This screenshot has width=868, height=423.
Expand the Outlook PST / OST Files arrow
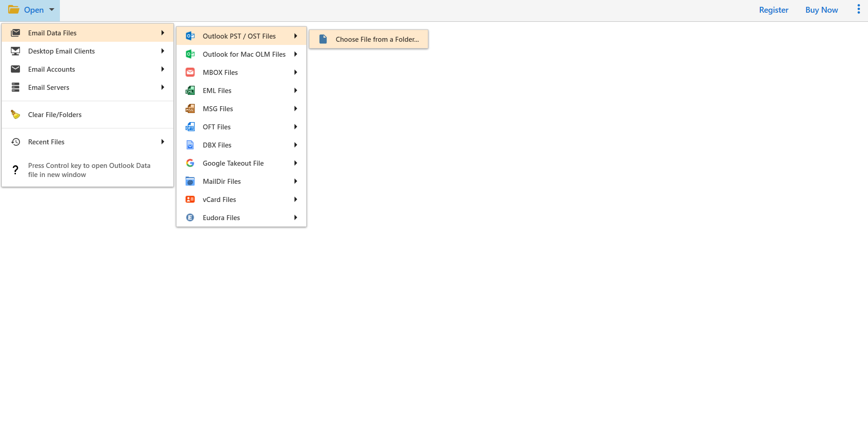295,36
